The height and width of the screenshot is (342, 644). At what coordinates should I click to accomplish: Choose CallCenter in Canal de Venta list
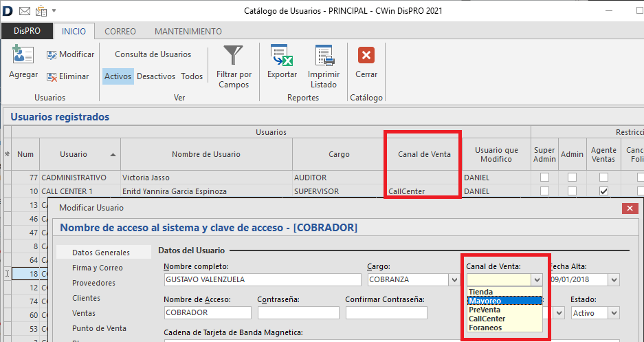pos(505,319)
